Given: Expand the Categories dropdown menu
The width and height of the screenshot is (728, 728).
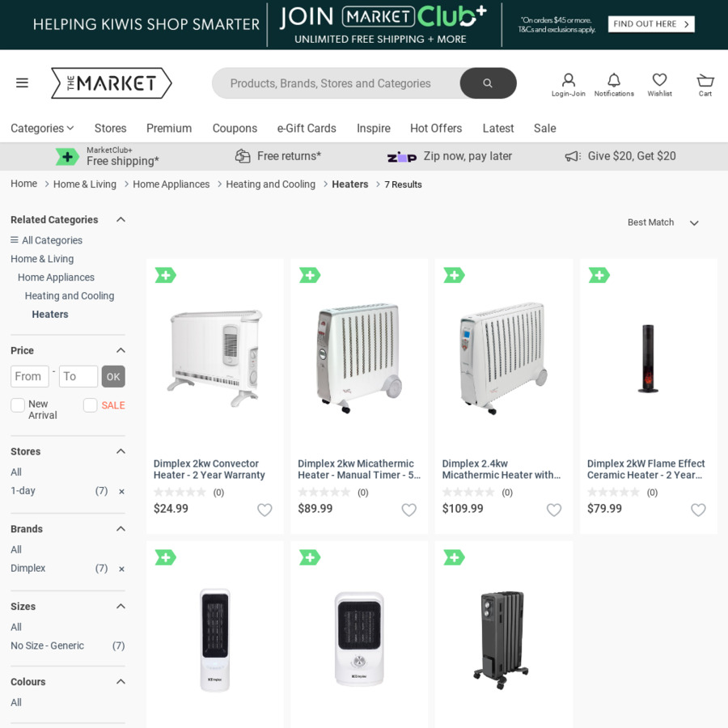Looking at the screenshot, I should [42, 128].
